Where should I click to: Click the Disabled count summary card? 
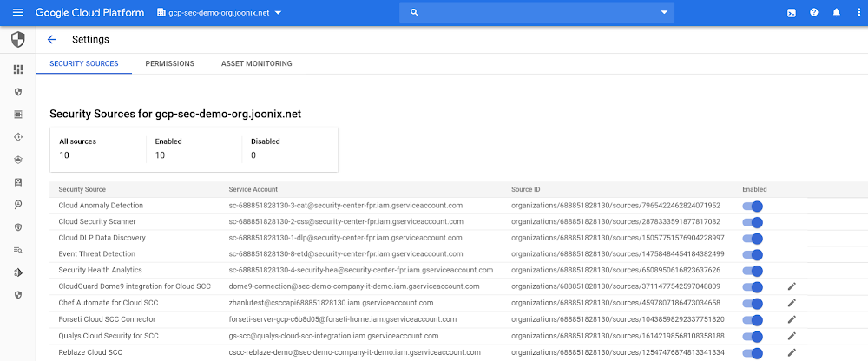pyautogui.click(x=290, y=149)
